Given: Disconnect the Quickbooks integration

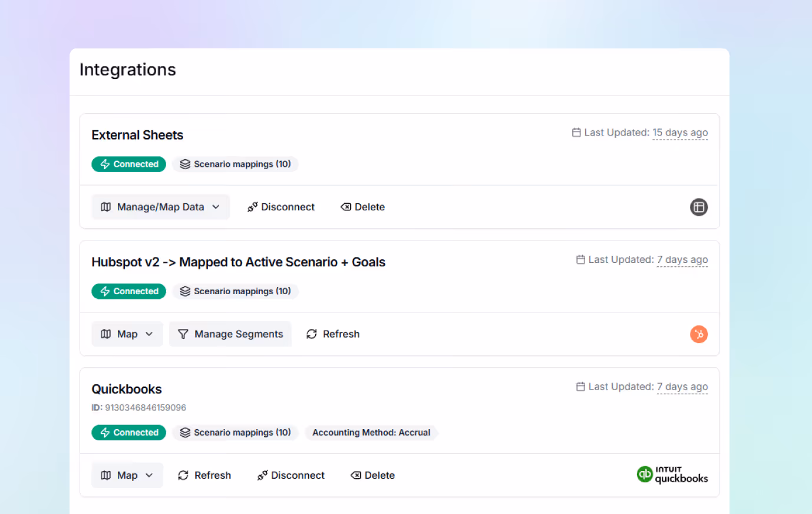Looking at the screenshot, I should pyautogui.click(x=291, y=475).
